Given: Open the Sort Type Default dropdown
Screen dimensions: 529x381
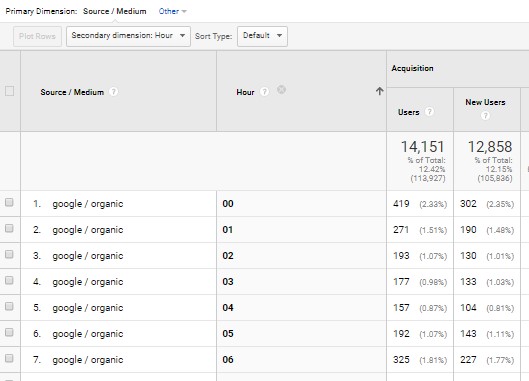Looking at the screenshot, I should [x=262, y=36].
